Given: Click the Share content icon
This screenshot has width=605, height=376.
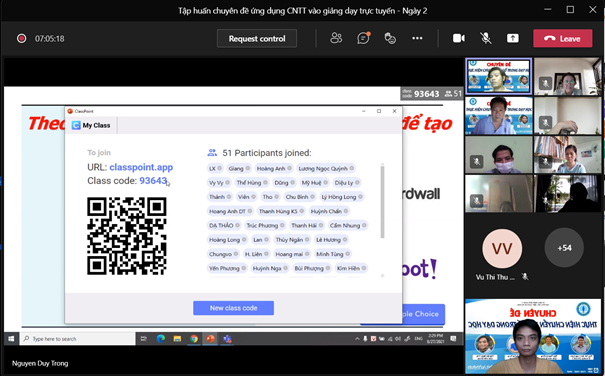Looking at the screenshot, I should [512, 38].
